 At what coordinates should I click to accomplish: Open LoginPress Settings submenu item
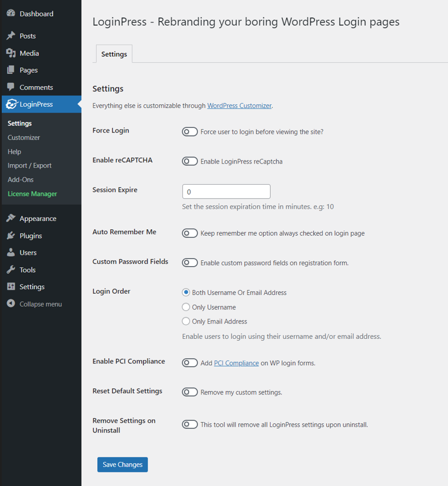tap(19, 123)
